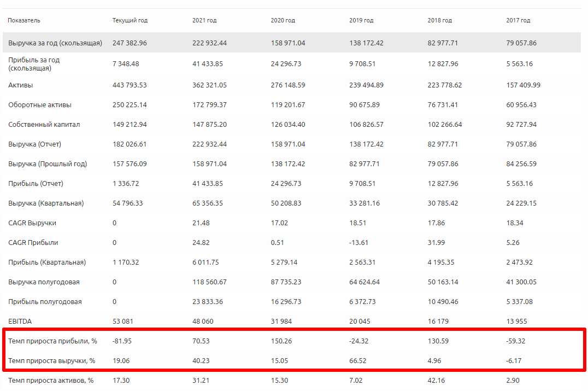
Task: Select the "Текущий год" column header
Action: (x=130, y=20)
